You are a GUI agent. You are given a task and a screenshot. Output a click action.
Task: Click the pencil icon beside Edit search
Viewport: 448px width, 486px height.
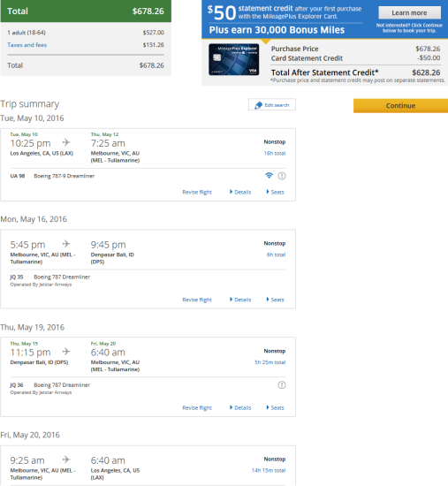258,105
